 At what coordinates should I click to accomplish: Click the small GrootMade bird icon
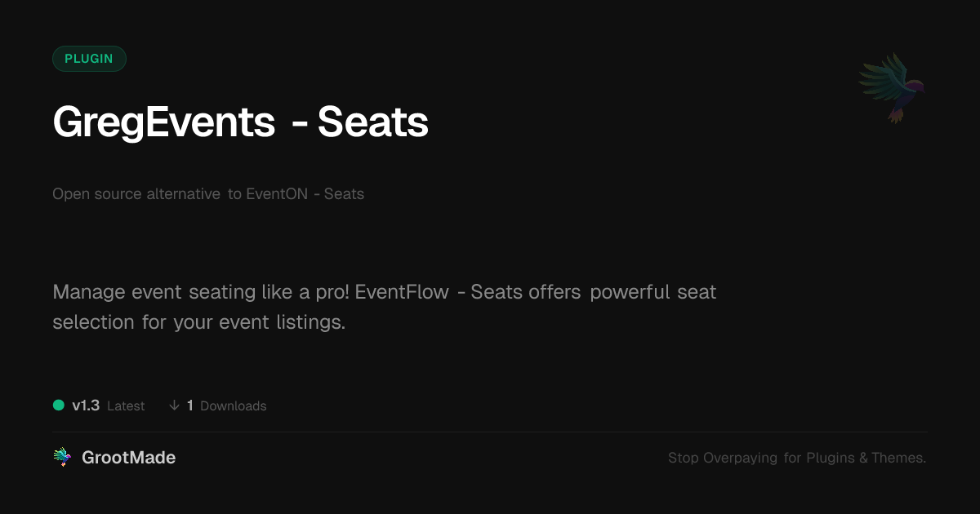pos(61,458)
